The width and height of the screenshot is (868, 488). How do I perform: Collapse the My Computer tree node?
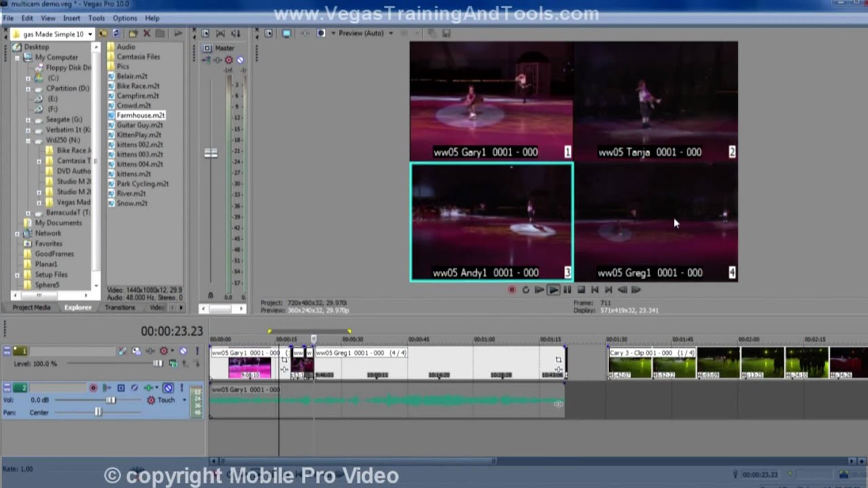point(18,58)
